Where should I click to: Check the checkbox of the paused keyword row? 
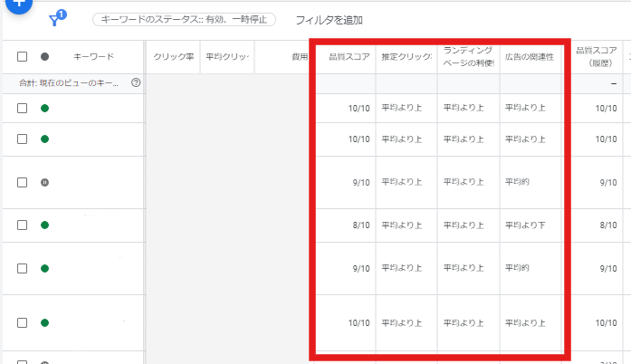(22, 182)
